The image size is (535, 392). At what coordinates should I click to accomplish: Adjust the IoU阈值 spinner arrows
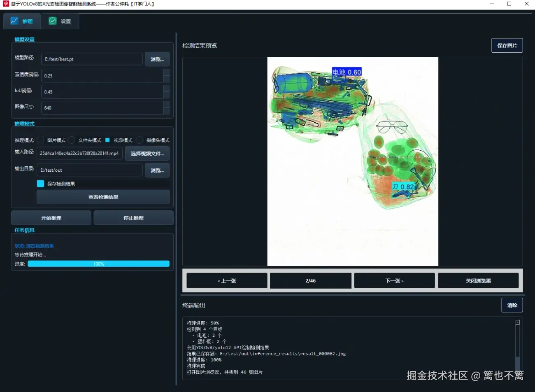(x=167, y=92)
